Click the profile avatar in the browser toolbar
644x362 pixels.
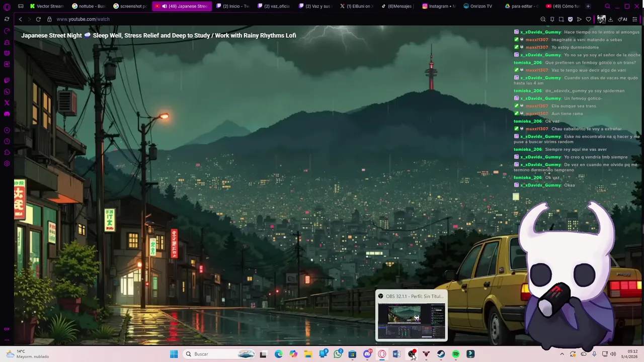(601, 19)
